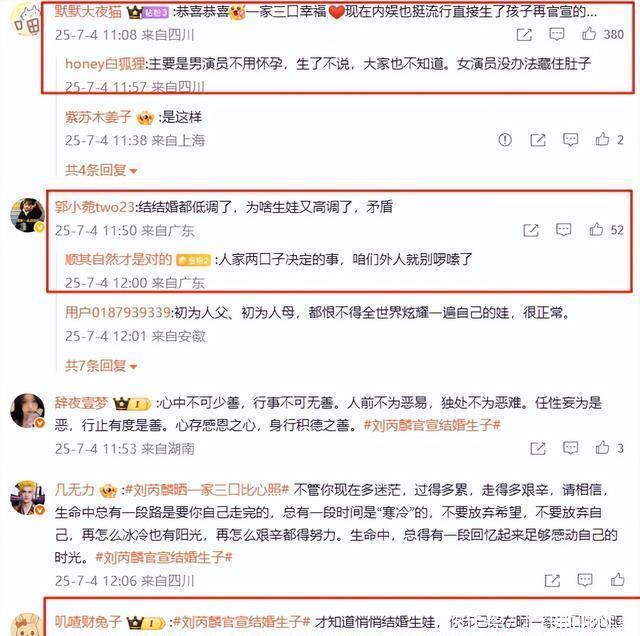The image size is (640, 636).
Task: Open user honey白狐狸's profile
Action: [x=105, y=64]
